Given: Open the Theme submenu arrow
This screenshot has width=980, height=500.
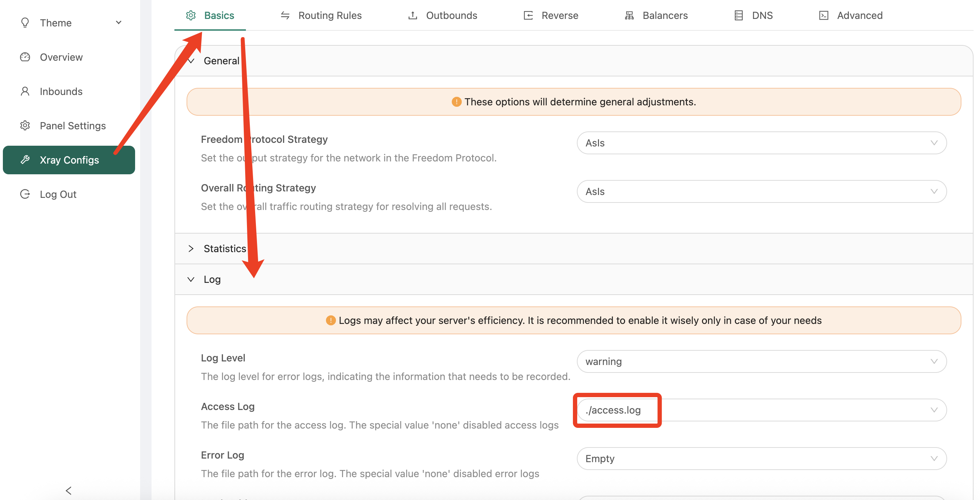Looking at the screenshot, I should tap(119, 22).
